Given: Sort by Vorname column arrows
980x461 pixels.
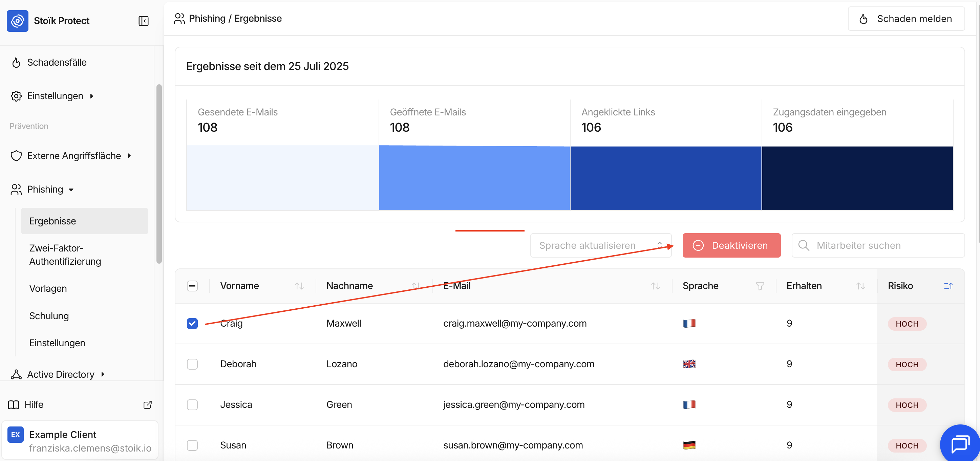Looking at the screenshot, I should click(299, 286).
